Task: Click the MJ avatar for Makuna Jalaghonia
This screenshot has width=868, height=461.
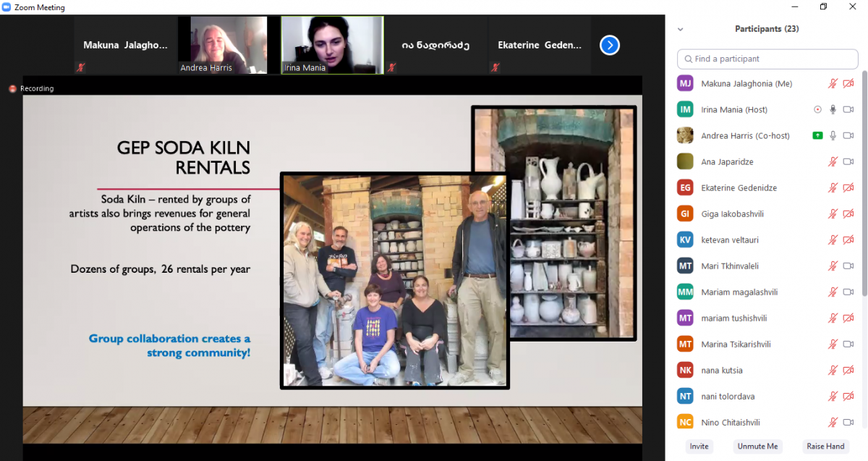Action: (x=685, y=83)
